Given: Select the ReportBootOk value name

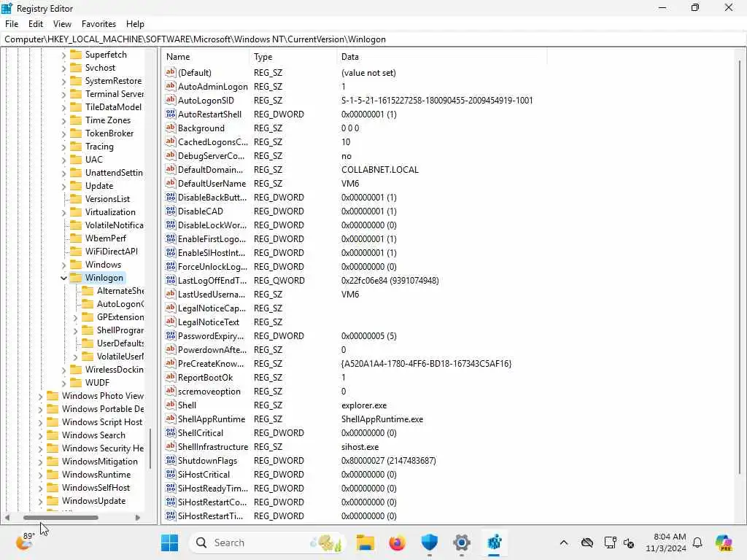Looking at the screenshot, I should (x=205, y=377).
